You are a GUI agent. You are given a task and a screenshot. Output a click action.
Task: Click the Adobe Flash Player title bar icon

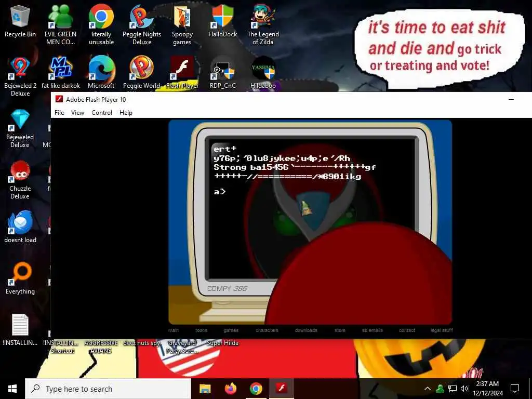[59, 99]
